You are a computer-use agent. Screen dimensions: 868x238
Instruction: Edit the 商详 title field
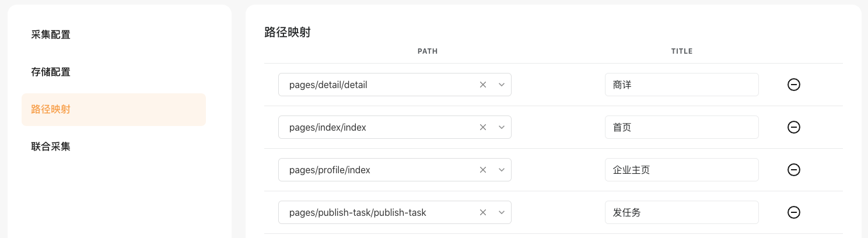coord(681,85)
